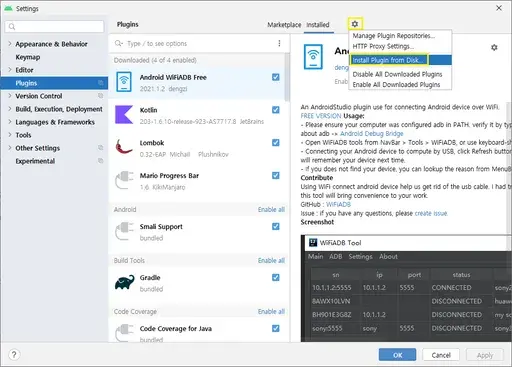Open the create issue link

[x=431, y=213]
